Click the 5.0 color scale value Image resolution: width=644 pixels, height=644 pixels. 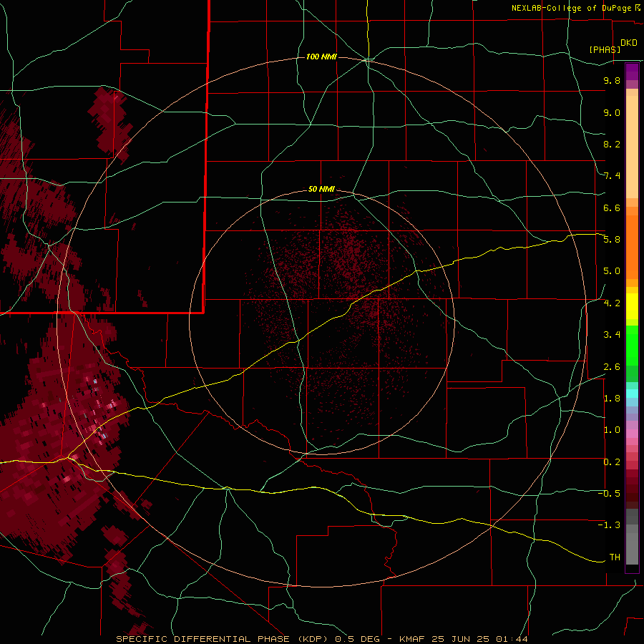(x=612, y=271)
